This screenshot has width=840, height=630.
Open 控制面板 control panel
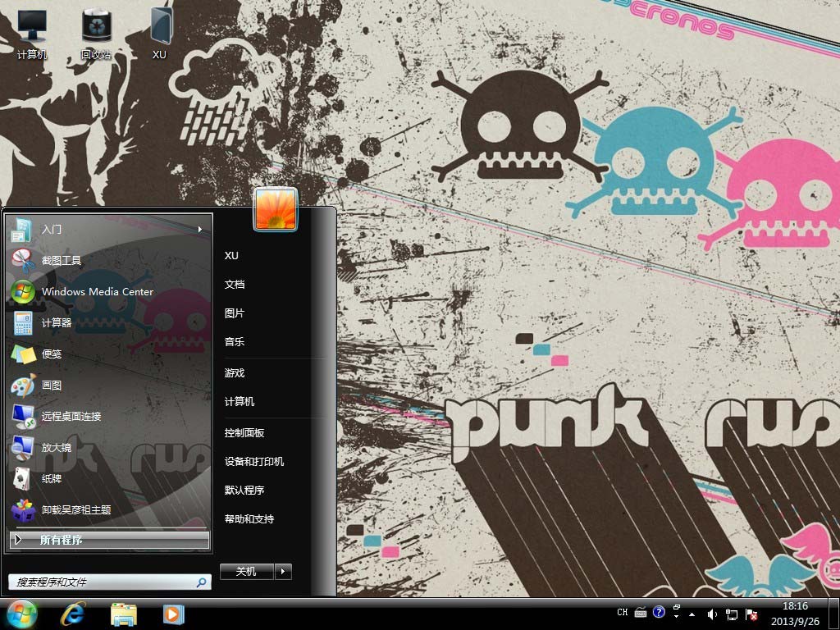[x=244, y=433]
